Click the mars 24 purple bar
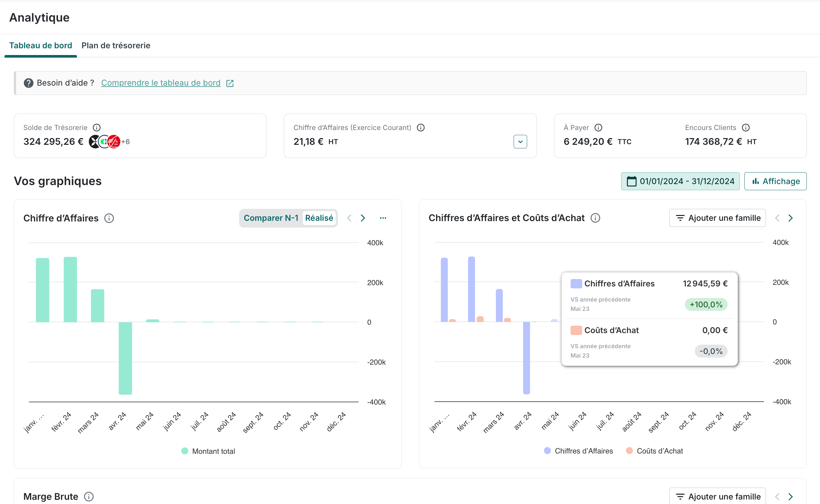This screenshot has height=504, width=820. tap(499, 305)
